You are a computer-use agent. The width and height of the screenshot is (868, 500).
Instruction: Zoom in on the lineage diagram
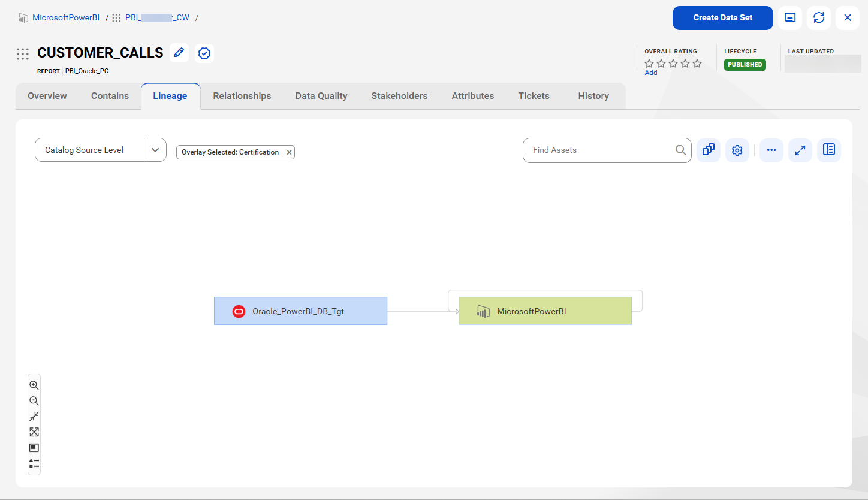point(34,385)
